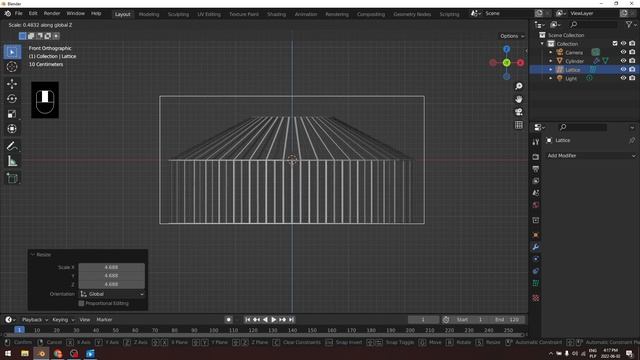Open Windows Start menu
This screenshot has width=640, height=360.
[8, 353]
